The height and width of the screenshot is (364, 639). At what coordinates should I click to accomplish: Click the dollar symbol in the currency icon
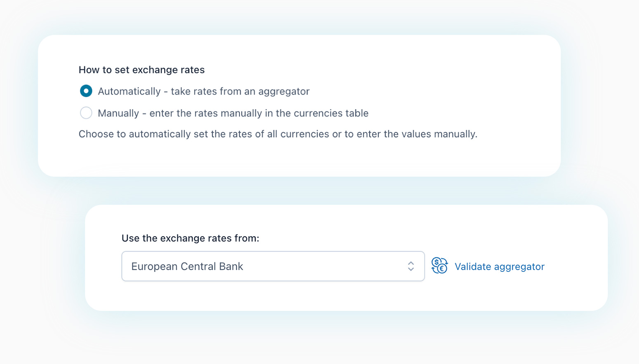coord(437,262)
